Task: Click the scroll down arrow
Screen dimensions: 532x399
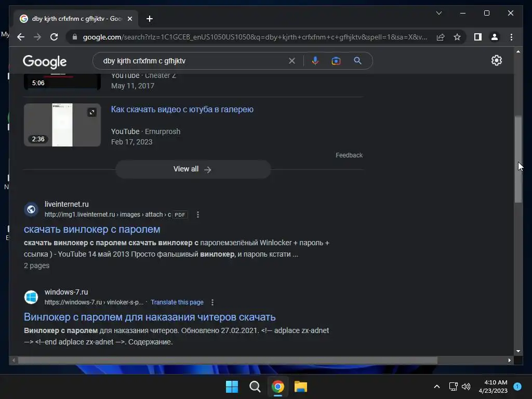Action: click(518, 351)
